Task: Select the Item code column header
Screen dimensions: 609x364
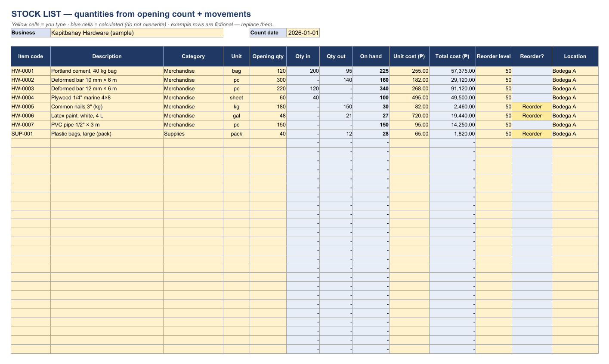Action: [31, 56]
